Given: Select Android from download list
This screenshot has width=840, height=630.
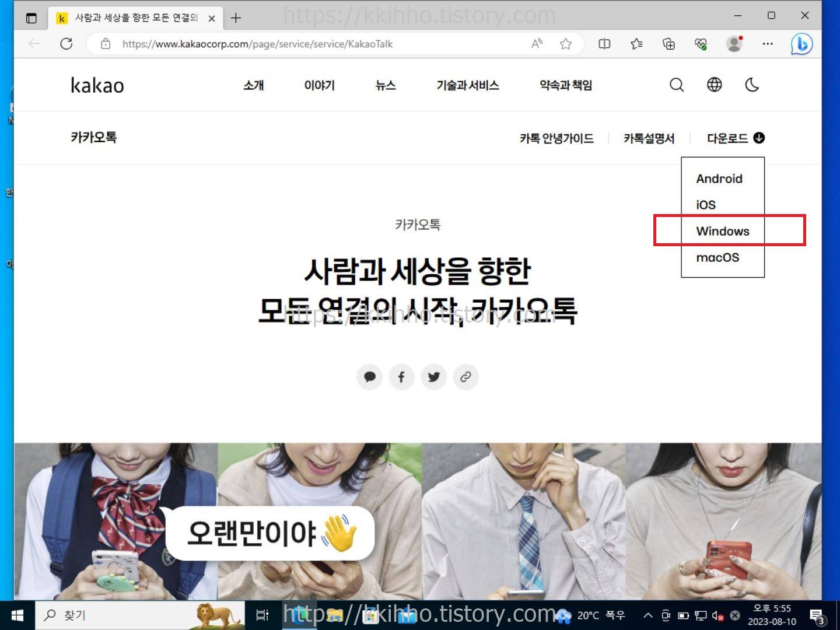Looking at the screenshot, I should [719, 178].
